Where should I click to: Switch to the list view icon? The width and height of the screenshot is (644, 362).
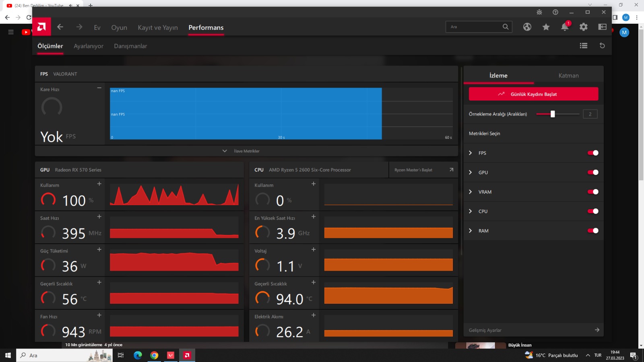point(584,46)
